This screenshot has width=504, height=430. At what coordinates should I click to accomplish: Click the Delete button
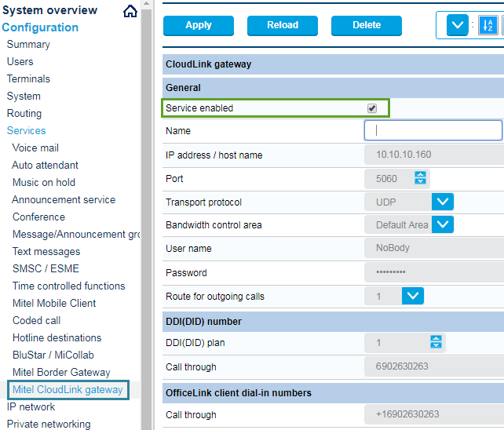pos(367,25)
